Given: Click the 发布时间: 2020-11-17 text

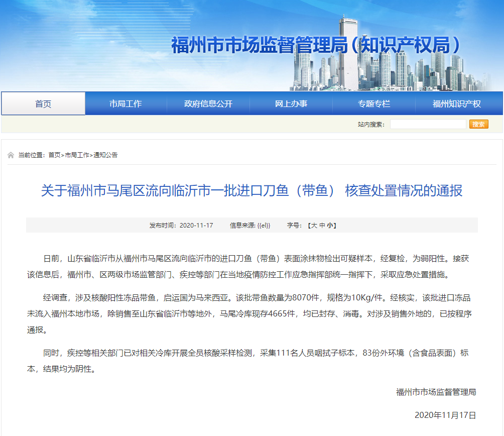Looking at the screenshot, I should tap(181, 226).
